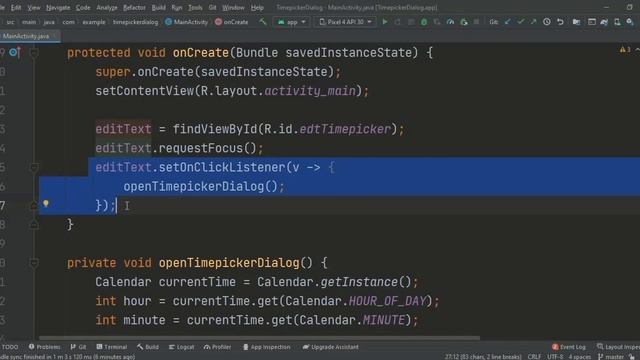Click the timepickerdialog breadcrumb

[135, 22]
